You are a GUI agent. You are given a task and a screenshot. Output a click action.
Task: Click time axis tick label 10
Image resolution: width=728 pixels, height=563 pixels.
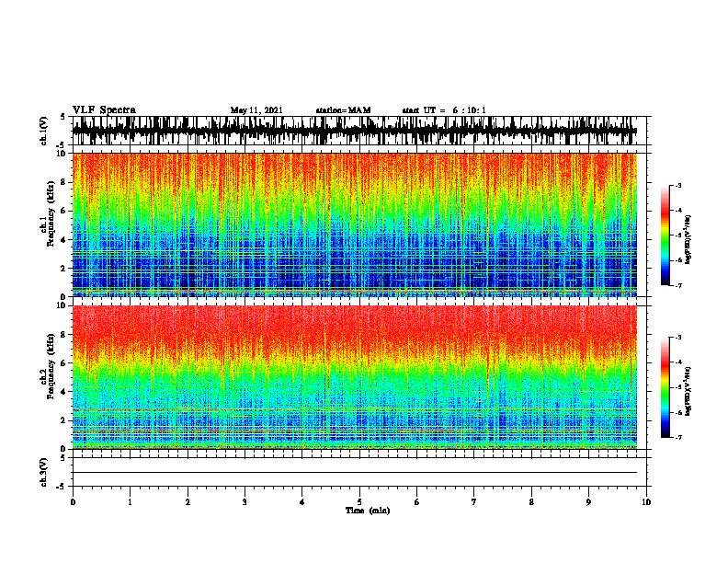coord(646,501)
